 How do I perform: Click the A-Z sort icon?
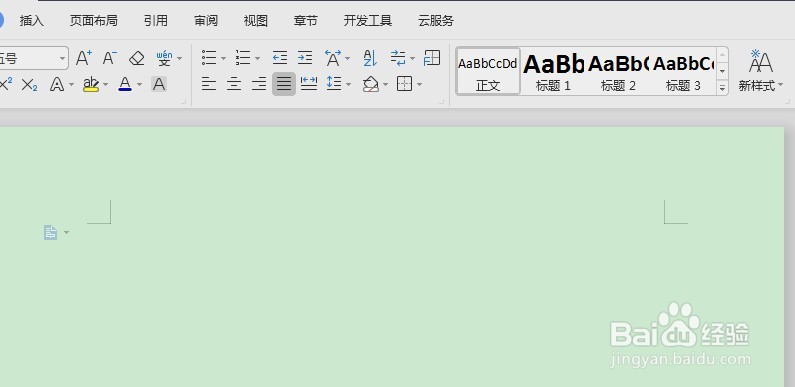tap(370, 58)
